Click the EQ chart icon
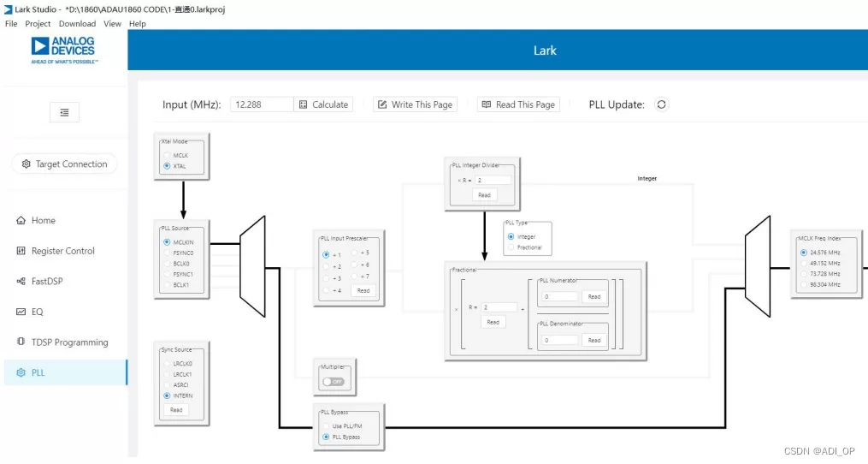Screen dimensions: 868x464 pos(21,312)
